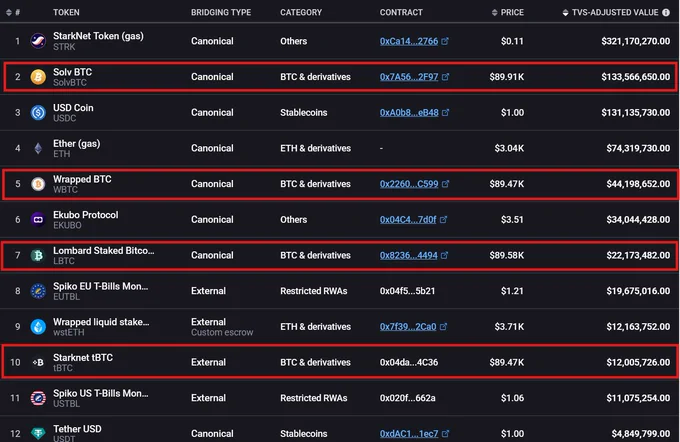Click External bridging type in tBTC row
Viewport: 680px width, 442px height.
pyautogui.click(x=208, y=362)
